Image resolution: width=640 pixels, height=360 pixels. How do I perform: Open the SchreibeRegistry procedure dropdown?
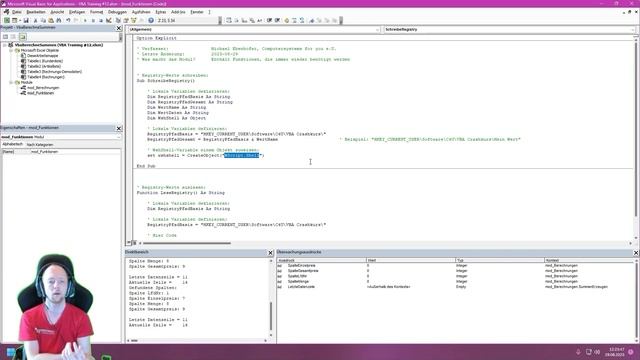pyautogui.click(x=633, y=29)
